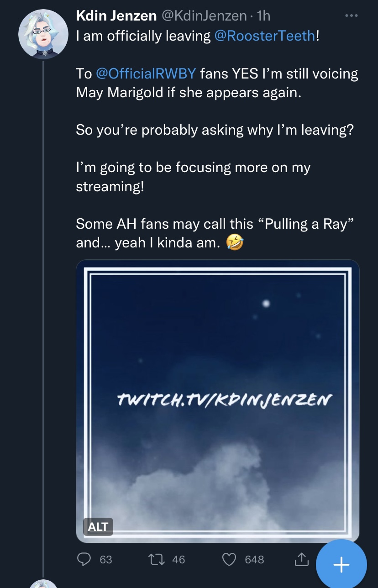The image size is (378, 588).
Task: Tap the share upload icon
Action: point(301,559)
